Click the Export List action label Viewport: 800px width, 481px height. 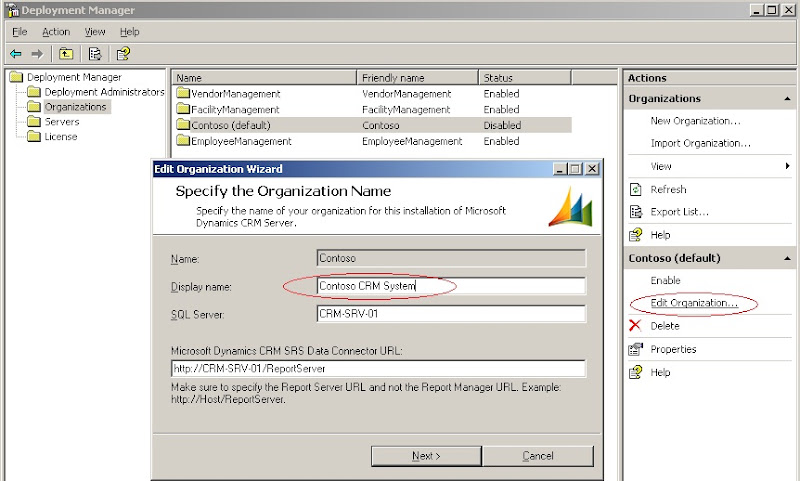pyautogui.click(x=679, y=212)
